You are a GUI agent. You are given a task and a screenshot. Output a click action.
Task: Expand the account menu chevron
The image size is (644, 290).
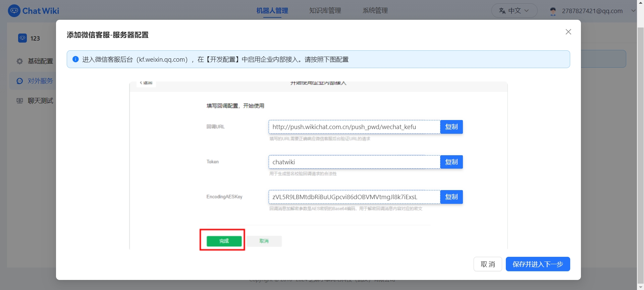coord(633,11)
